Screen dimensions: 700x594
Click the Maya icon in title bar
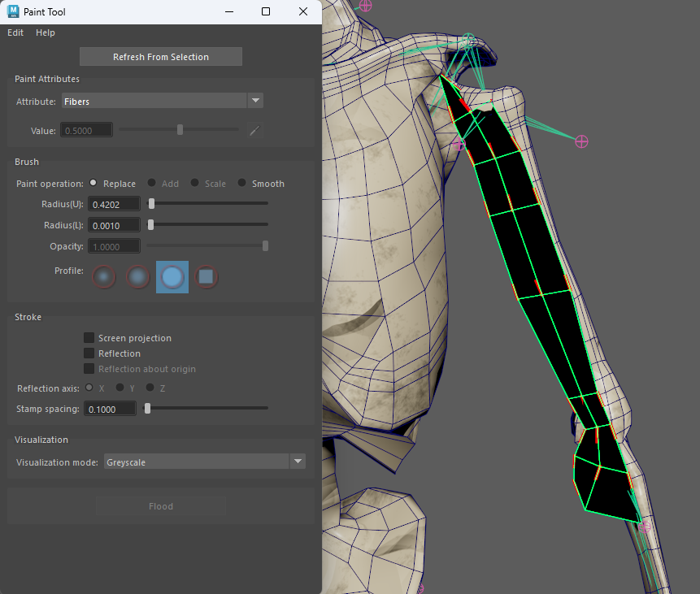pos(13,12)
